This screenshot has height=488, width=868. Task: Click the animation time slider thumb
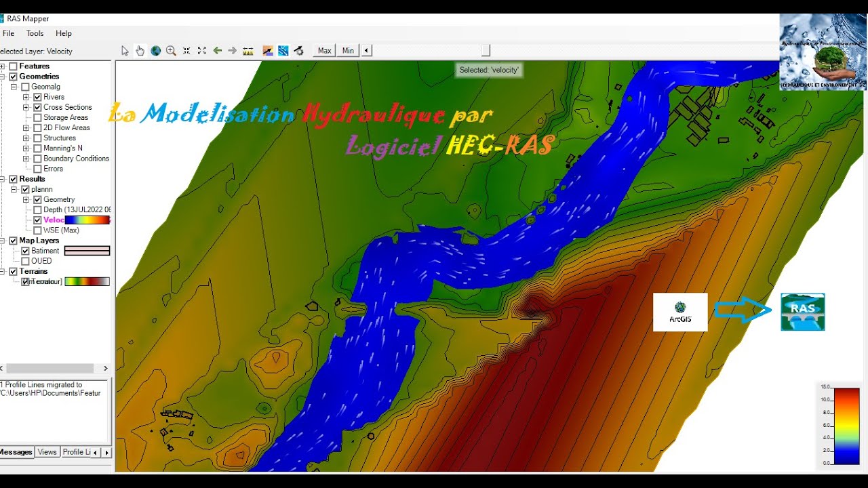486,50
